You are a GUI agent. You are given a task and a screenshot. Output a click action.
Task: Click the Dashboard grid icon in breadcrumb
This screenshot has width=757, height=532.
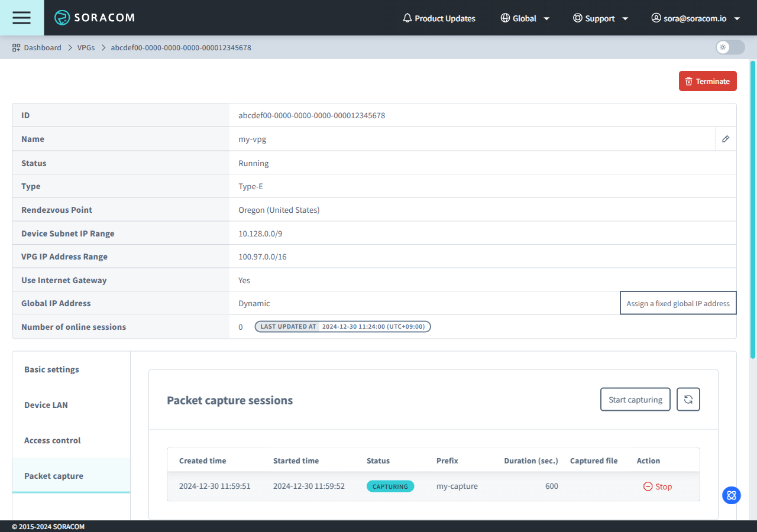coord(15,47)
